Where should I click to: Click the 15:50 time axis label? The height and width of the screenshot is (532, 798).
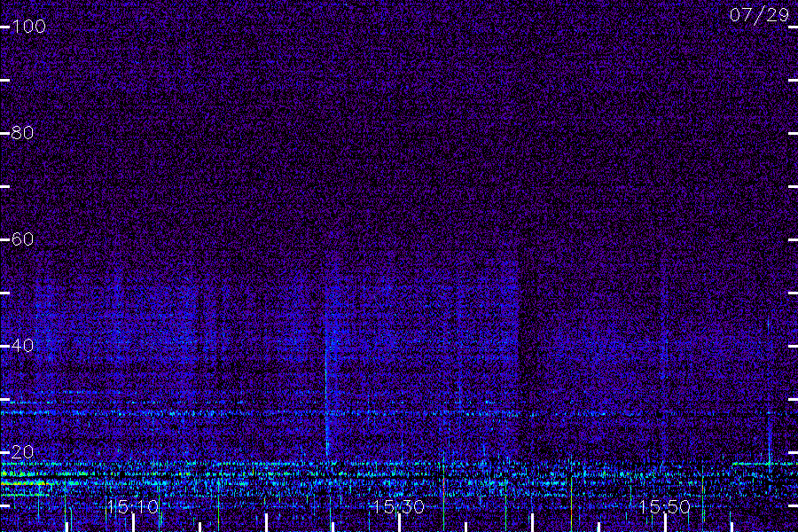point(665,506)
